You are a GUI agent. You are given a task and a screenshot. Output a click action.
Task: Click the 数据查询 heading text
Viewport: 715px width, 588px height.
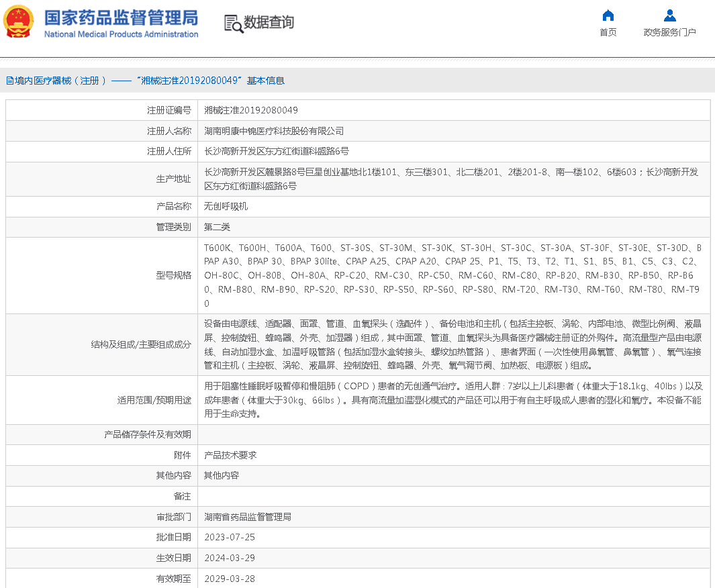(x=269, y=23)
